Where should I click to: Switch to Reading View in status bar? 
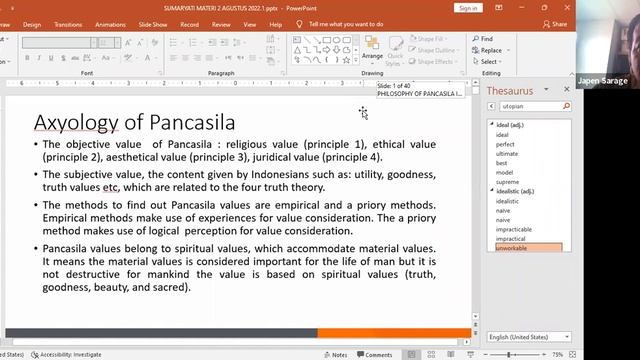pyautogui.click(x=451, y=354)
